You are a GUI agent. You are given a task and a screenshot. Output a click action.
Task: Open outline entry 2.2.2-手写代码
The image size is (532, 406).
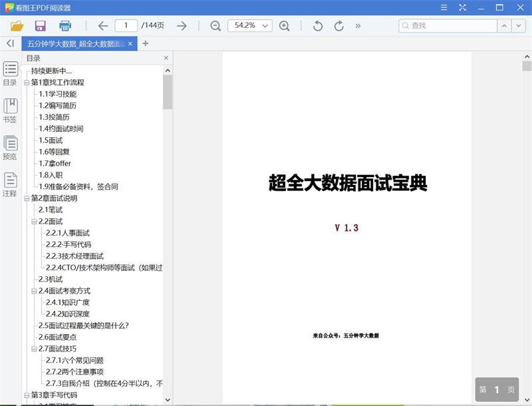tap(68, 244)
